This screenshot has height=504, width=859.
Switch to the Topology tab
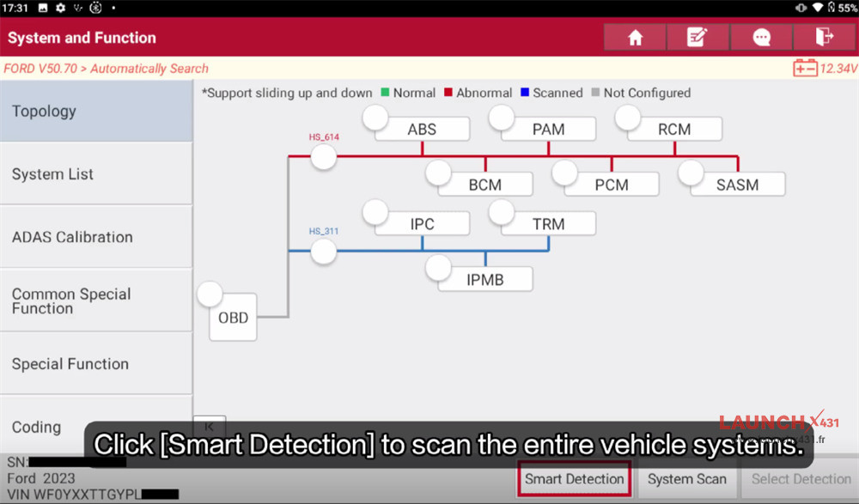coord(96,112)
